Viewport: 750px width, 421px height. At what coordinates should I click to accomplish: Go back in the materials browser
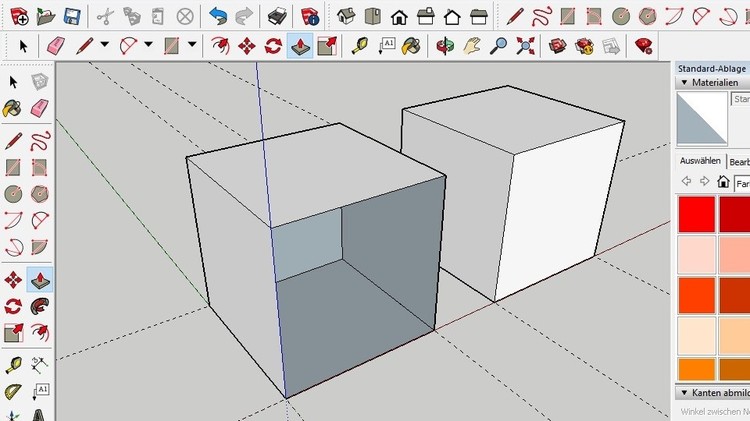(x=686, y=181)
